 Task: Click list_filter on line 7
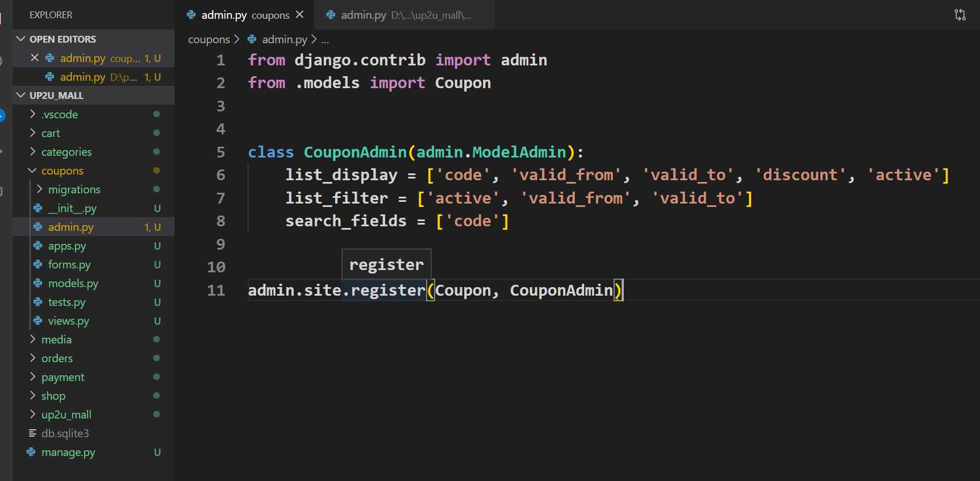point(337,198)
